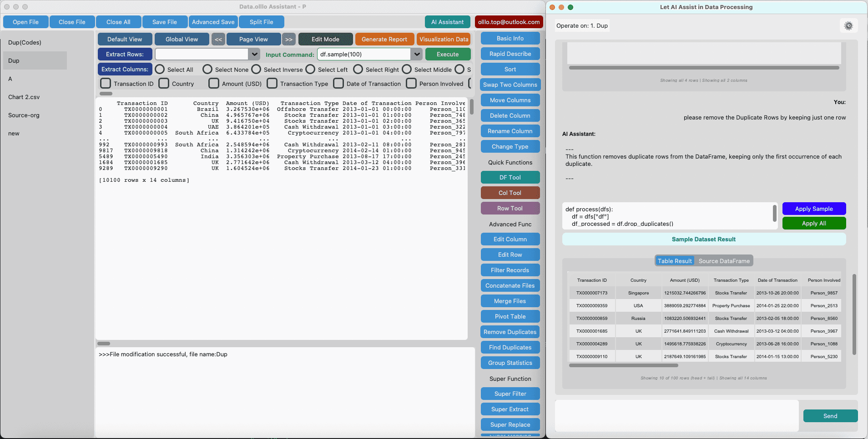Screen dimensions: 868x439
Task: Choose the 'Select All' columns option
Action: click(x=159, y=69)
